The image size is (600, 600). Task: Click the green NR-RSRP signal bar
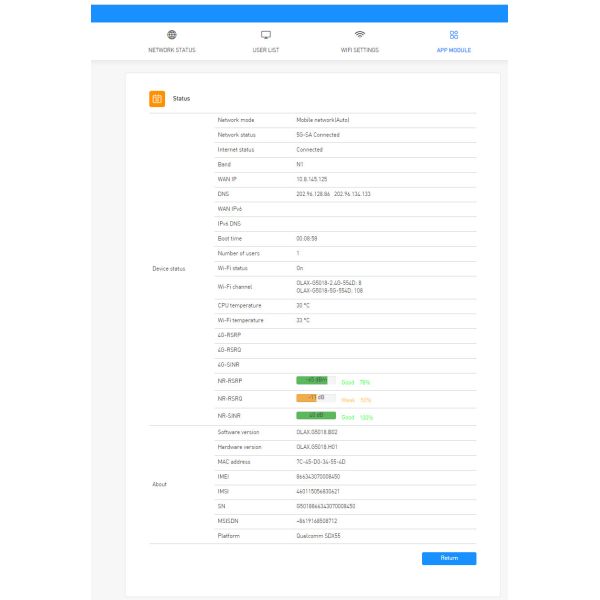click(316, 381)
